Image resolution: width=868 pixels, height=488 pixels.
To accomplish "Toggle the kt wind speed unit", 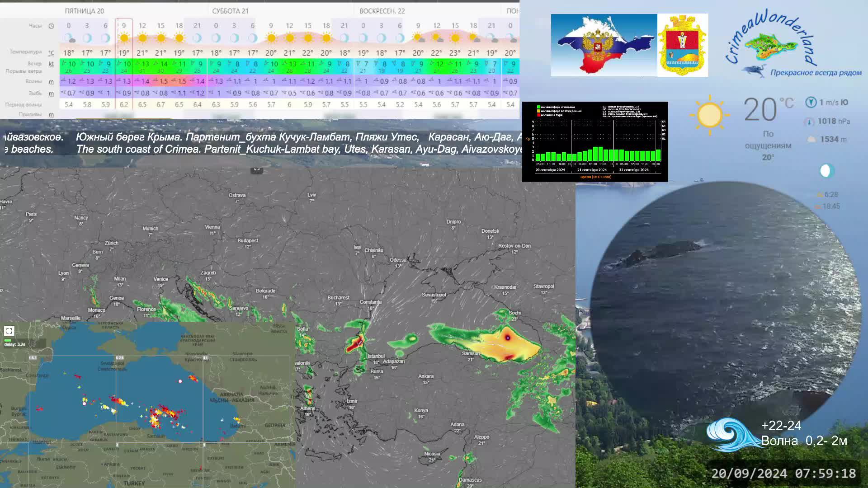I will [52, 64].
